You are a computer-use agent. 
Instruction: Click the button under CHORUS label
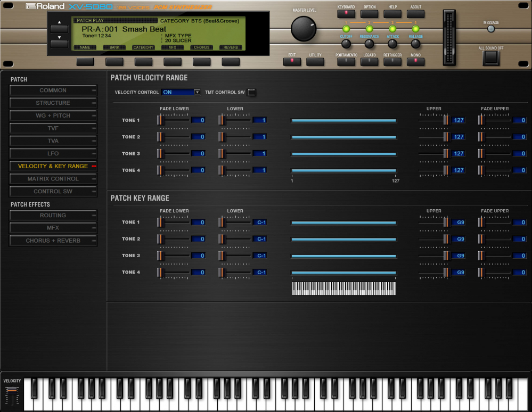(201, 62)
